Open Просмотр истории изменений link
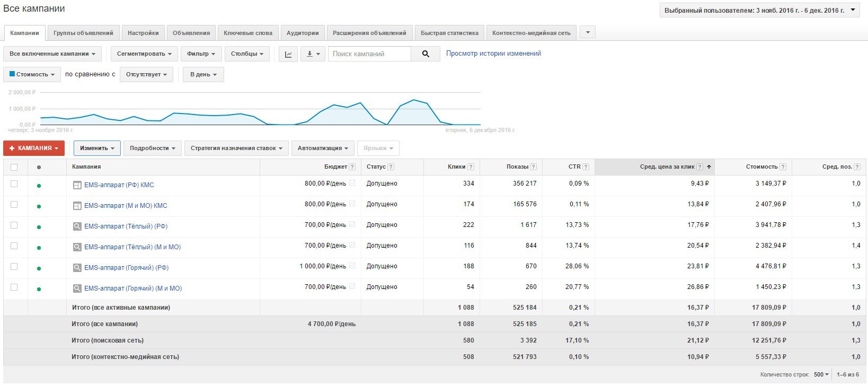Image resolution: width=868 pixels, height=385 pixels. pos(493,54)
